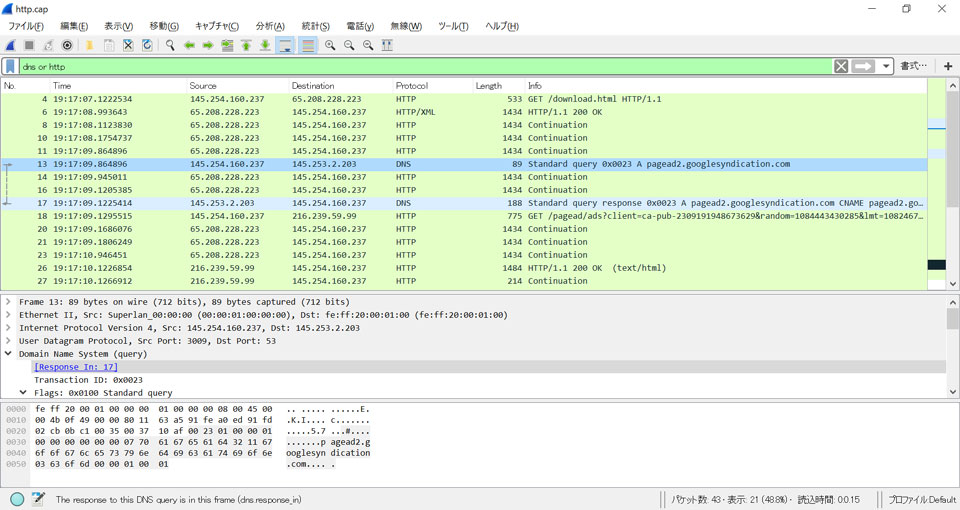This screenshot has height=510, width=960.
Task: Open the 電話(y) menu
Action: pos(360,26)
